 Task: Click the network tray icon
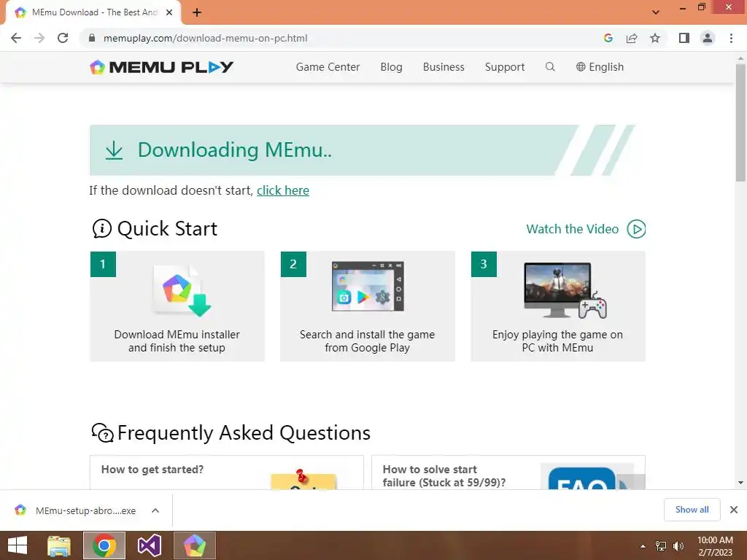(x=661, y=546)
